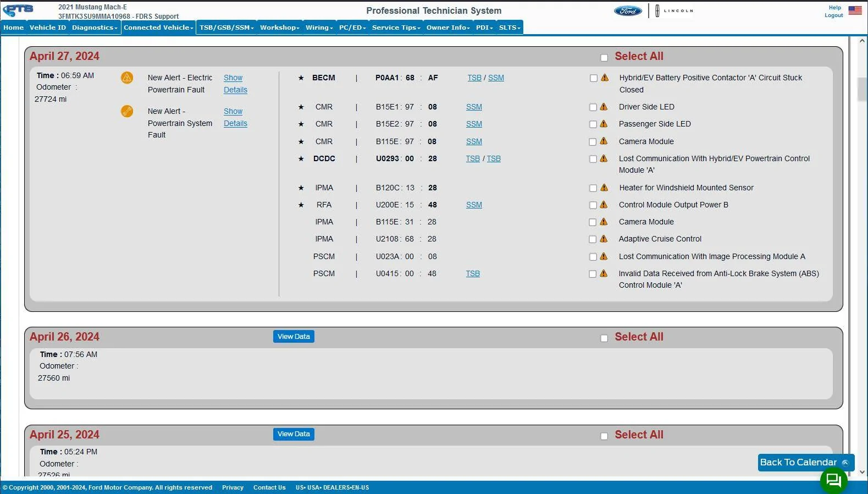
Task: Check Select All for April 27, 2024
Action: click(604, 58)
